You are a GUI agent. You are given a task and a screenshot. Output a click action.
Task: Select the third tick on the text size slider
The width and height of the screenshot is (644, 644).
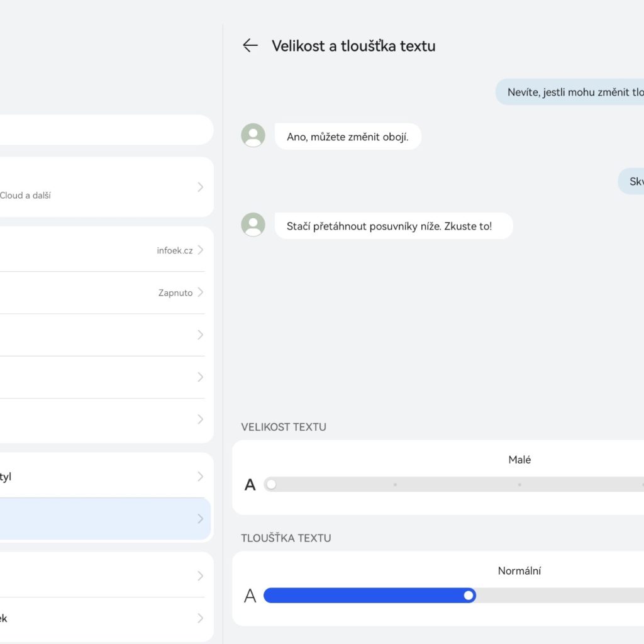click(x=519, y=485)
